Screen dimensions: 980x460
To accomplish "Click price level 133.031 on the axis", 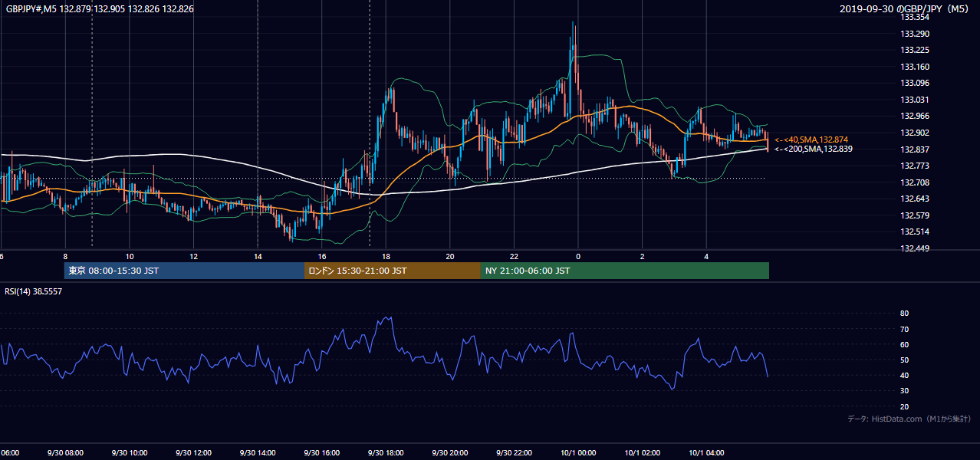I will [x=914, y=100].
